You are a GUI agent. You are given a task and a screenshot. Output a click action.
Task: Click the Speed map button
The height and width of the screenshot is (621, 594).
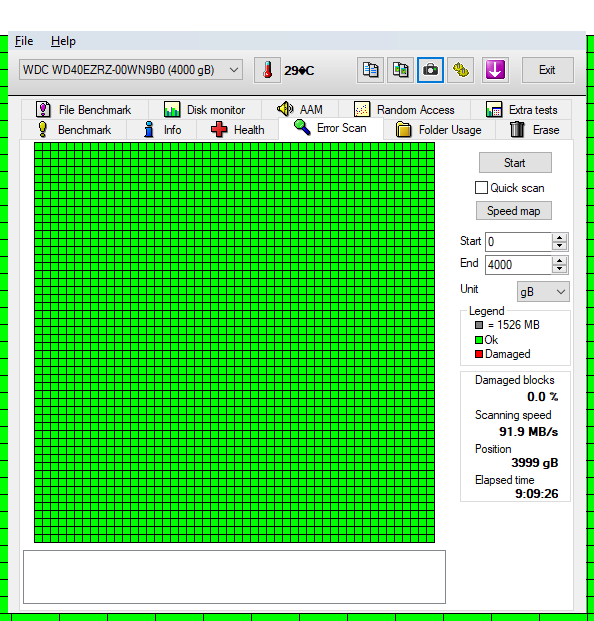(x=514, y=211)
